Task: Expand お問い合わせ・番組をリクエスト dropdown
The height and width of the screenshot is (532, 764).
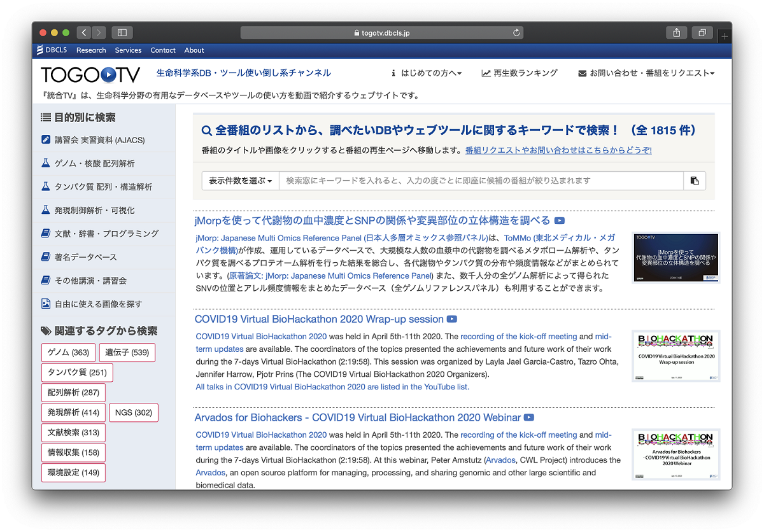Action: (646, 73)
